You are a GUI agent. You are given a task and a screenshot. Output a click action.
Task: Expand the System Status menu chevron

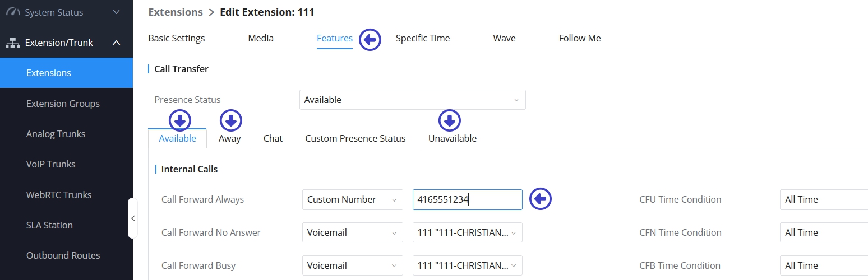coord(117,12)
